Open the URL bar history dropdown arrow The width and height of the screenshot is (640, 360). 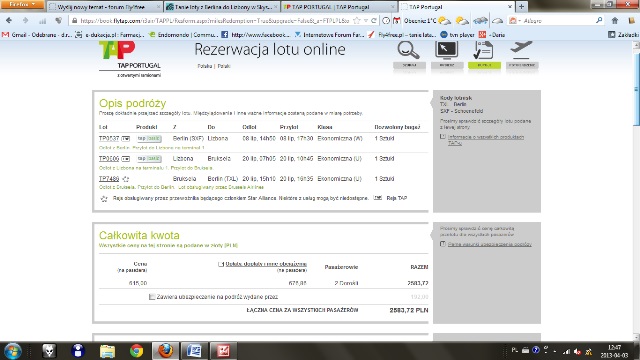point(365,20)
